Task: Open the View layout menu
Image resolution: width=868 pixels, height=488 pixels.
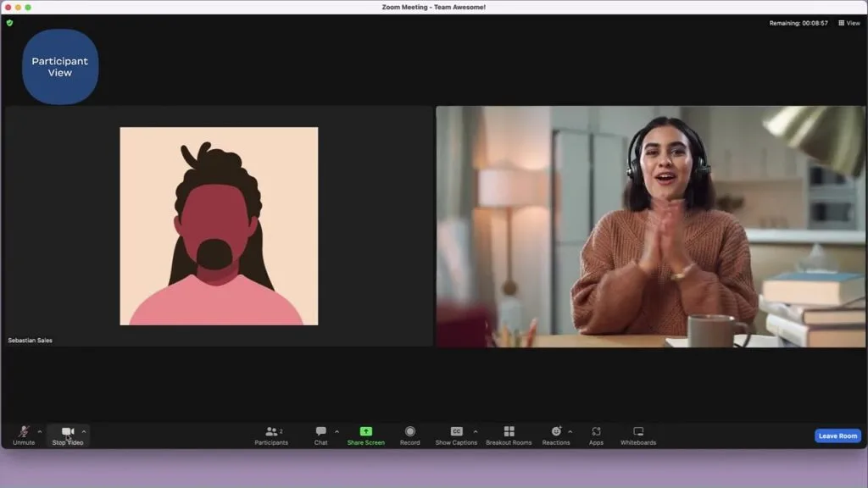Action: (849, 23)
